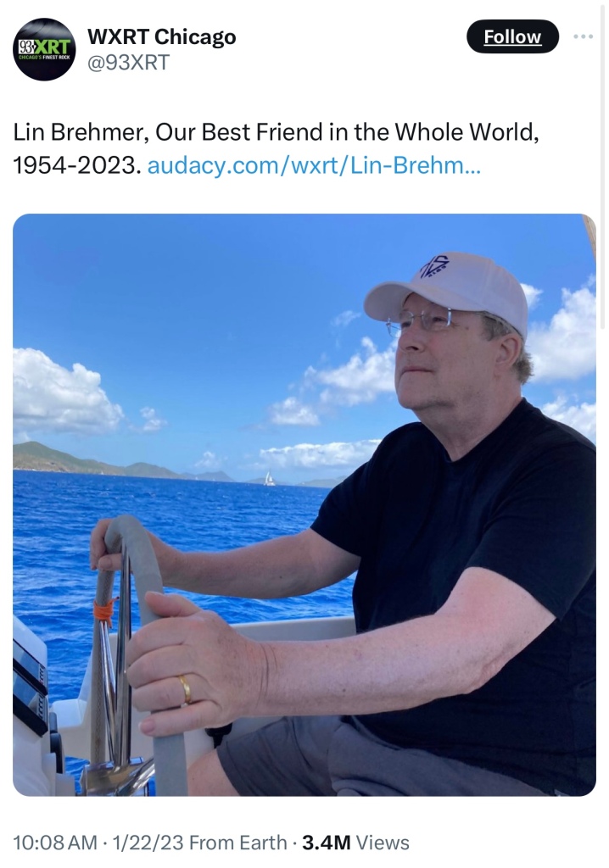Click the gray steering wheel in photo
This screenshot has height=868, width=609.
tap(137, 637)
